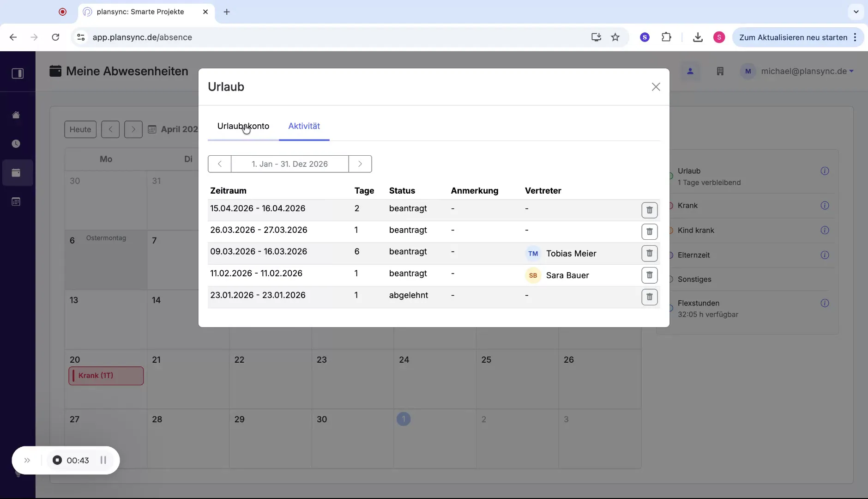
Task: Open Chrome profile avatar S
Action: coord(719,37)
